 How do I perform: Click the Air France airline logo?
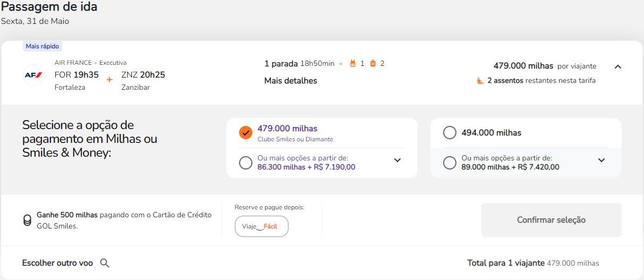[x=33, y=75]
